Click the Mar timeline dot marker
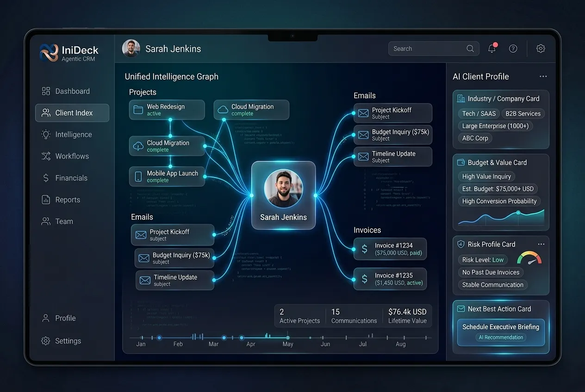Viewport: 585px width, 392px height. 224,338
